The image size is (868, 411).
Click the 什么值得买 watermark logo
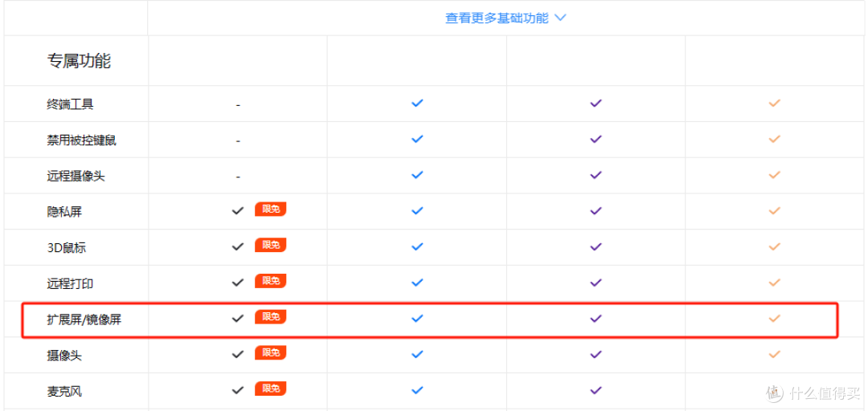pos(814,393)
